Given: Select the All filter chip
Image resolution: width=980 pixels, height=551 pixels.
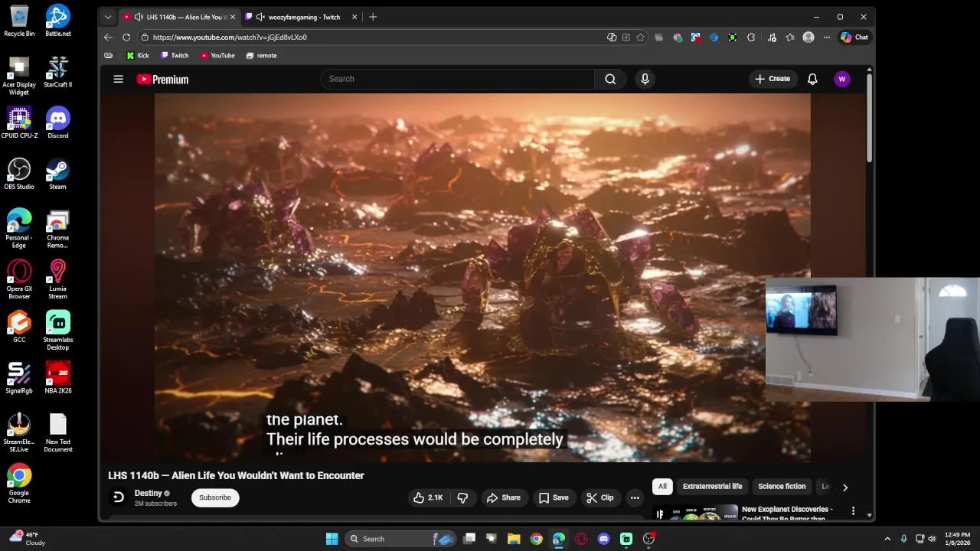Looking at the screenshot, I should point(662,486).
